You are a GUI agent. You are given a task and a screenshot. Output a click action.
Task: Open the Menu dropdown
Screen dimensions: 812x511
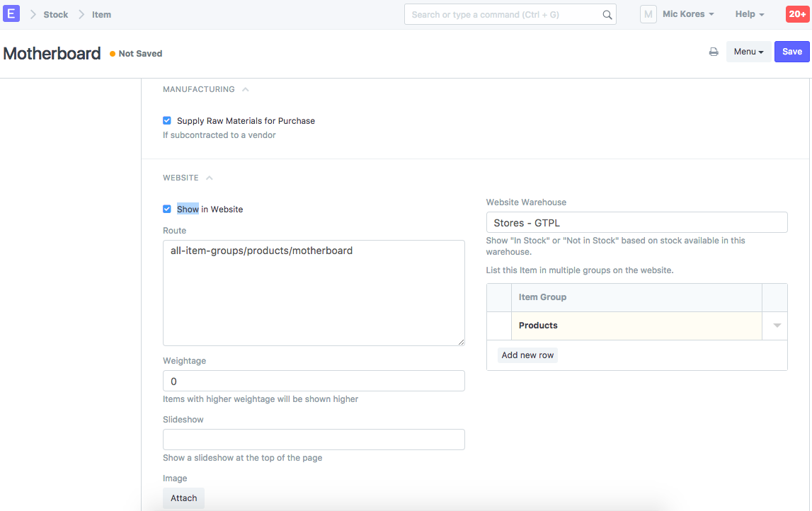[x=748, y=52]
